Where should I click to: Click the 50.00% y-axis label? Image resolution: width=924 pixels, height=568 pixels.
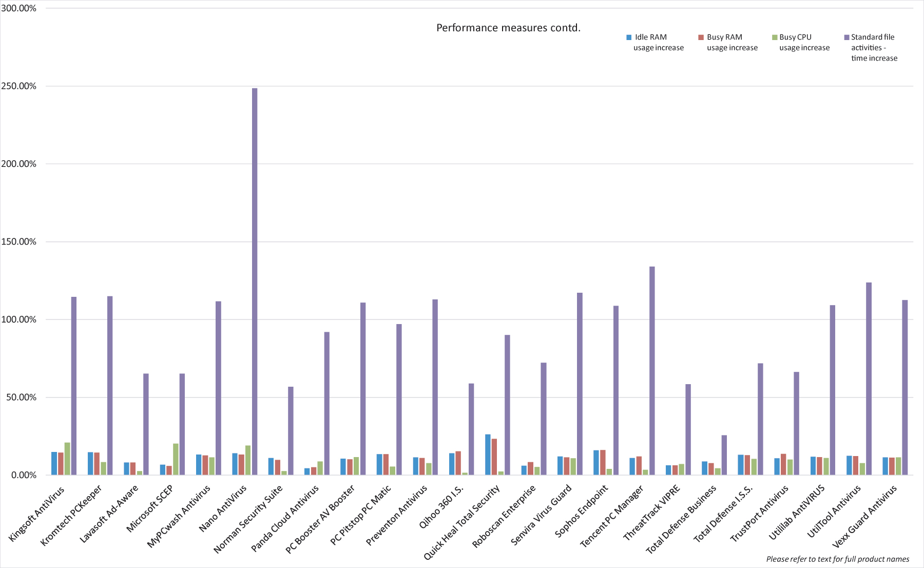tap(22, 397)
